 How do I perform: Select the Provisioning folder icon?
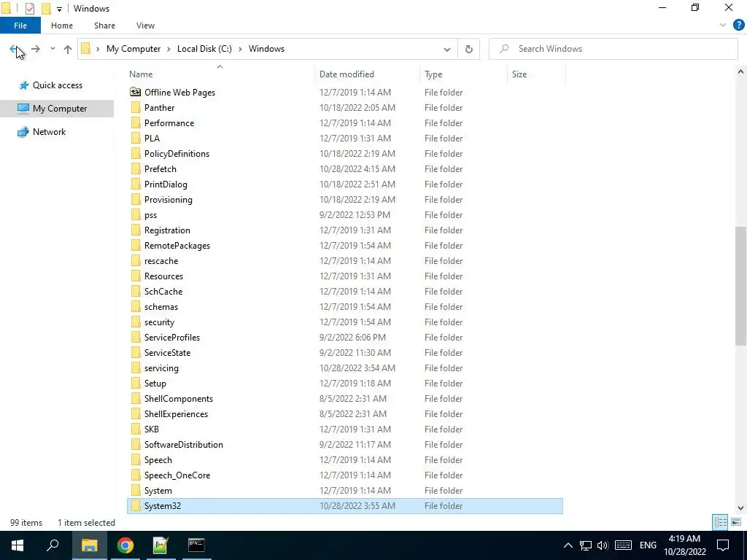(135, 200)
